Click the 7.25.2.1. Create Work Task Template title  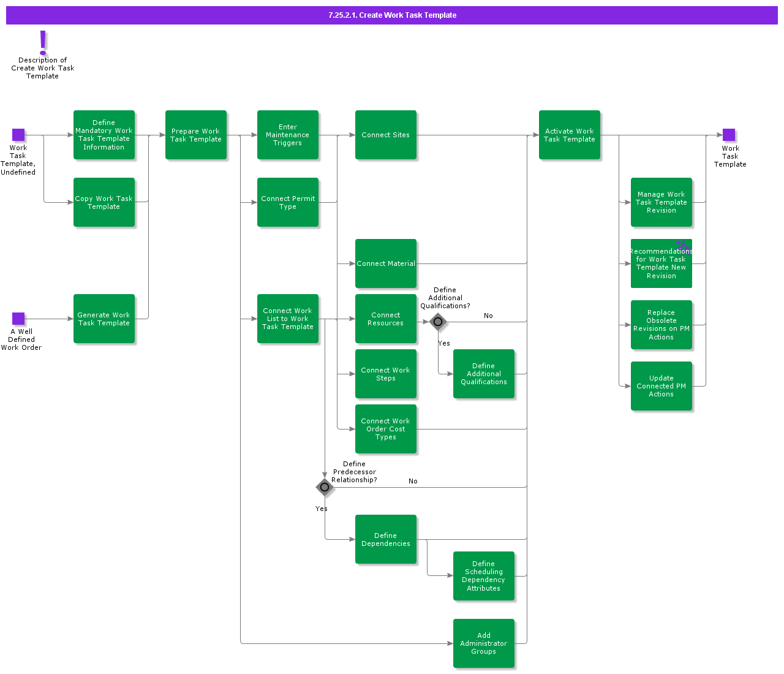(x=392, y=15)
